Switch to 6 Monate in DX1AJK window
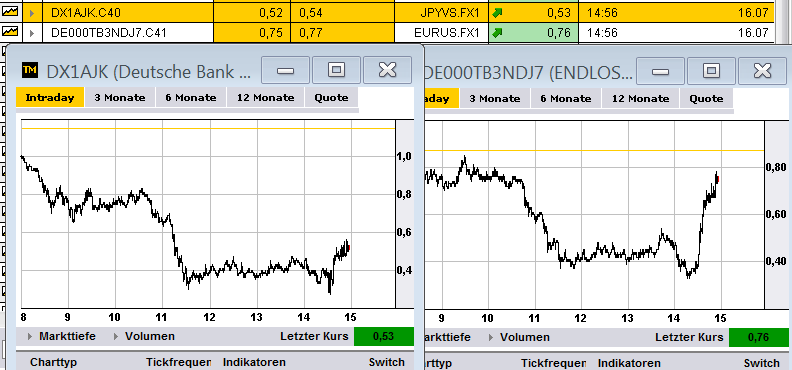The image size is (792, 370). (190, 97)
